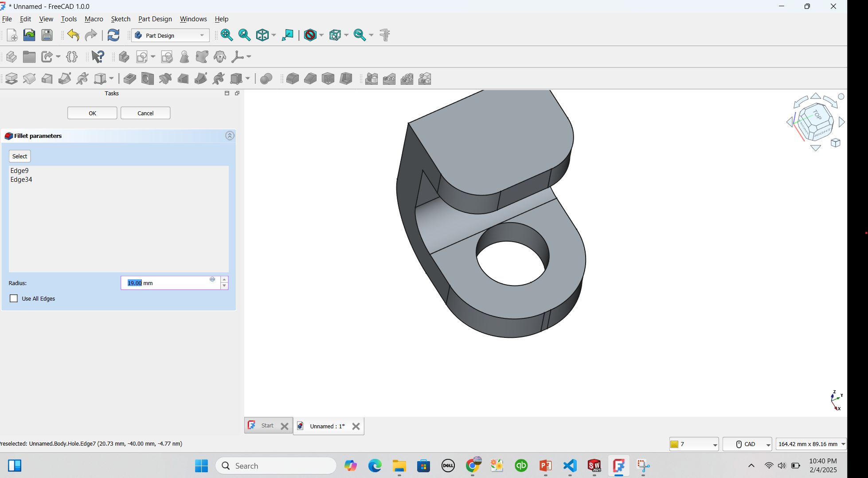The height and width of the screenshot is (478, 868).
Task: Click the Radius value input field
Action: tap(170, 283)
